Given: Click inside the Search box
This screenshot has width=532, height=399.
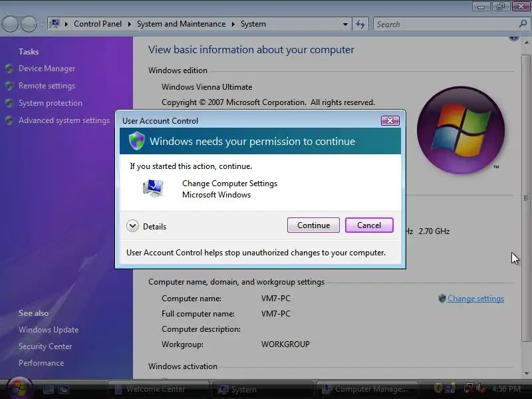Looking at the screenshot, I should click(x=446, y=25).
